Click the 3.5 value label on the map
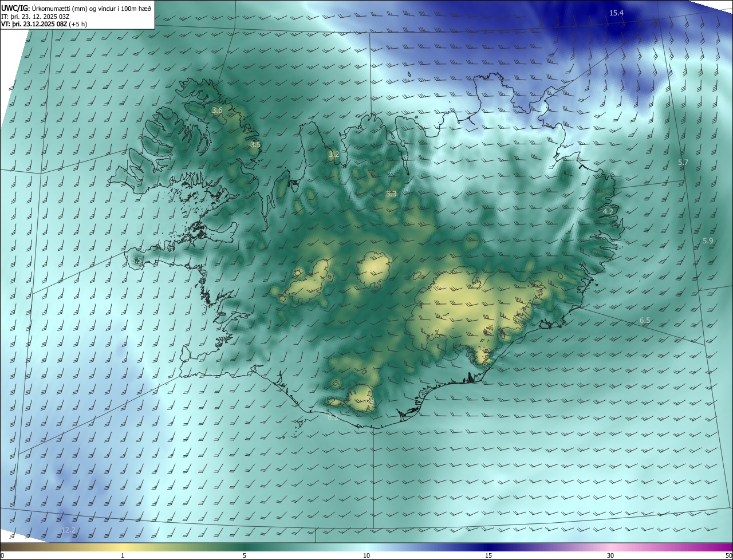Image resolution: width=733 pixels, height=560 pixels. (255, 145)
